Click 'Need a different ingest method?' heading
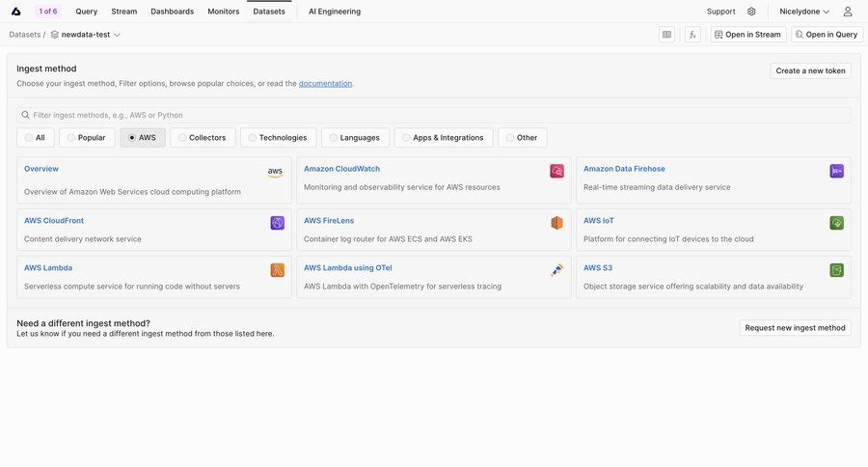 click(83, 323)
